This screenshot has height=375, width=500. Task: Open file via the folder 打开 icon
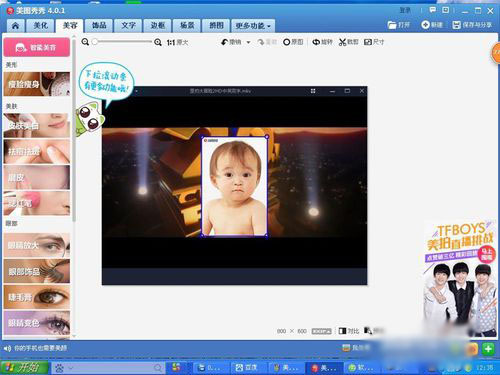[x=399, y=25]
